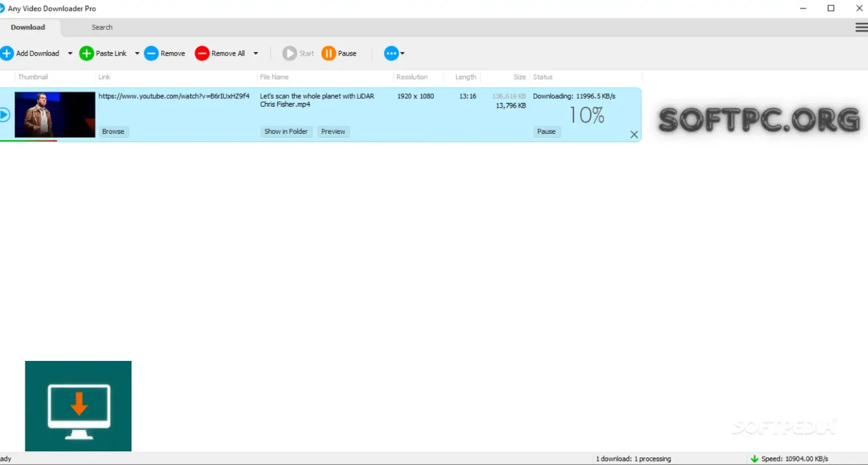Click the 13,796 KB downloaded size
868x465 pixels.
[510, 106]
